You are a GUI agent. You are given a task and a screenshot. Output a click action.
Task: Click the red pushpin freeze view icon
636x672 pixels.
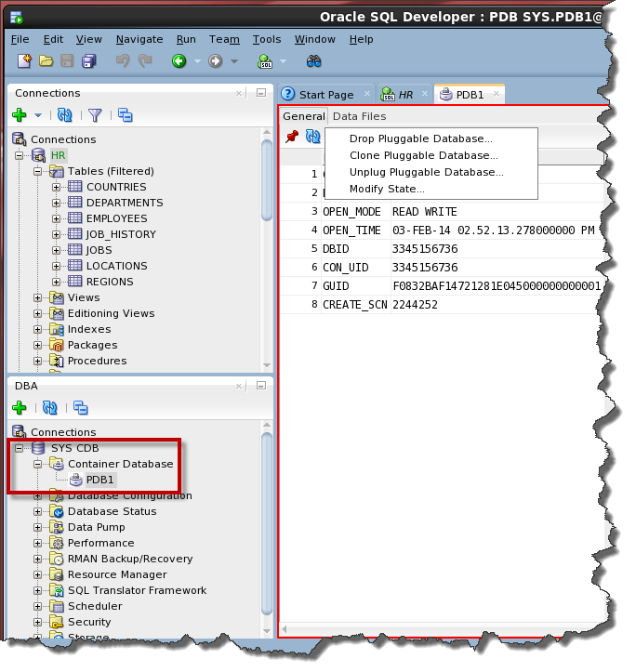292,137
